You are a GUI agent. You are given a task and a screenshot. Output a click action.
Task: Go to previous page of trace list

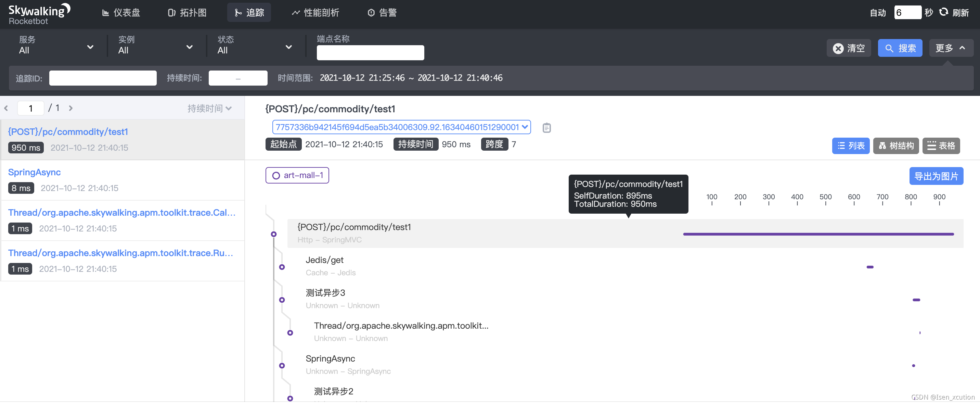(7, 108)
